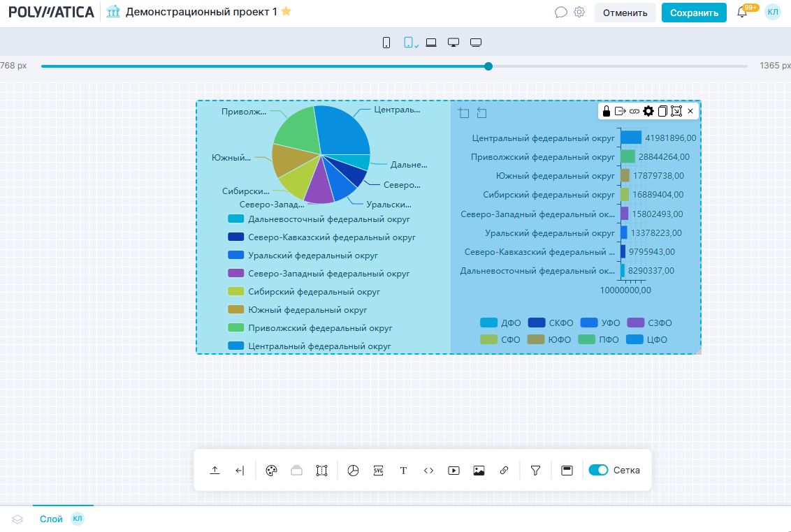Select the Text widget tool
Viewport: 791px width, 532px height.
(403, 471)
